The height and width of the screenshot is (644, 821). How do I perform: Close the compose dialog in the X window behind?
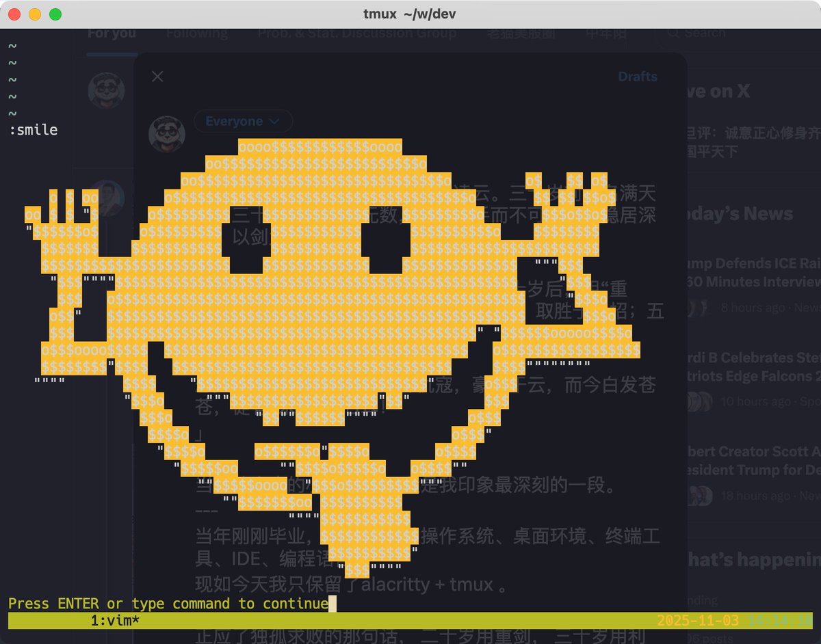point(157,76)
